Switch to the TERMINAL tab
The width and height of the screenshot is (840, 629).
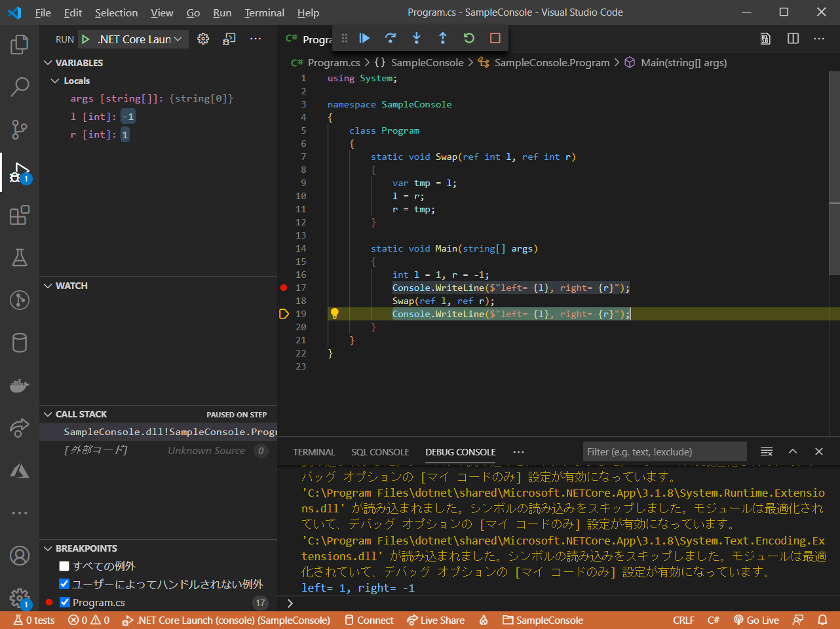click(x=314, y=452)
